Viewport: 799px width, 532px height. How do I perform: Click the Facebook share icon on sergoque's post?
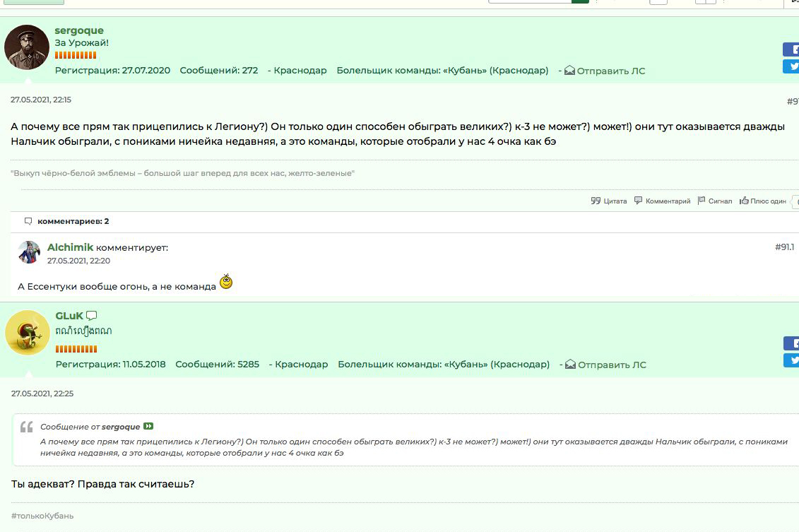(791, 49)
